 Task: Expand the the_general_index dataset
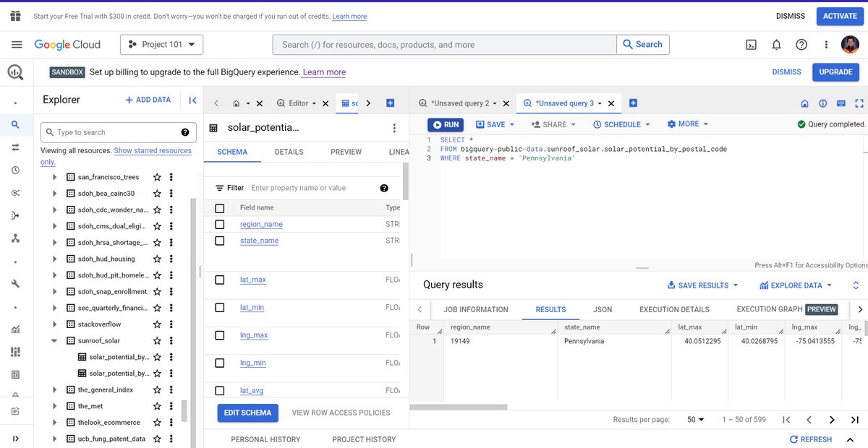54,389
